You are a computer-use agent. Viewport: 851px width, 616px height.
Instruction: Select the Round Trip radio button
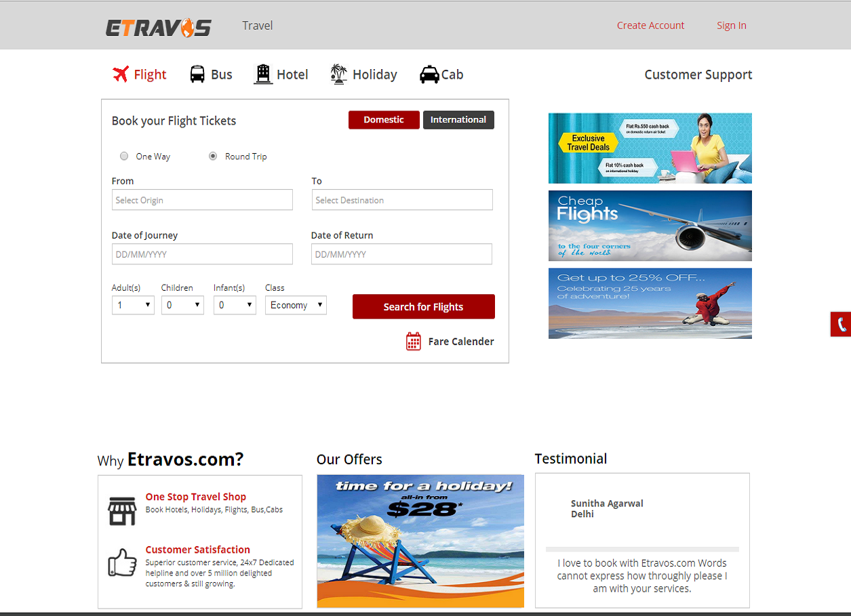pos(213,156)
